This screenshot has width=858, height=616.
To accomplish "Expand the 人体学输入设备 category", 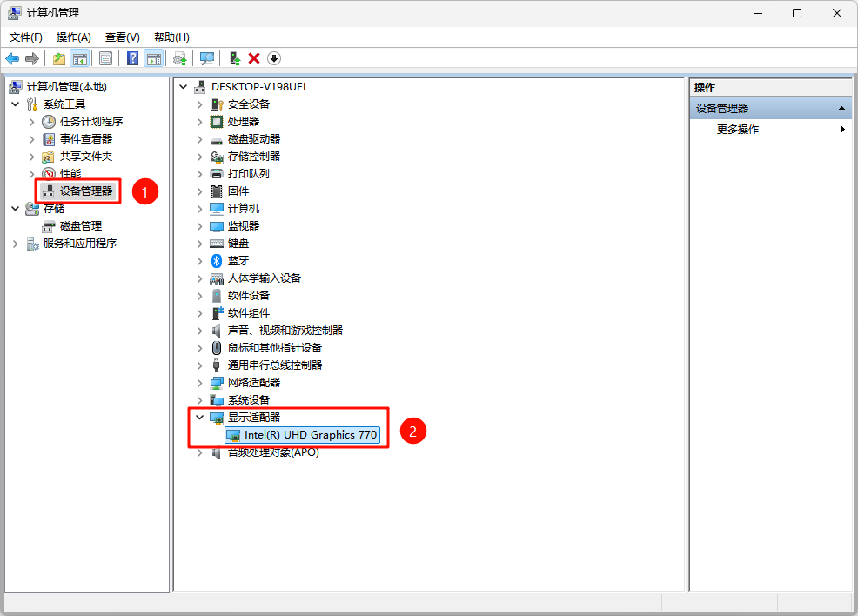I will (200, 278).
